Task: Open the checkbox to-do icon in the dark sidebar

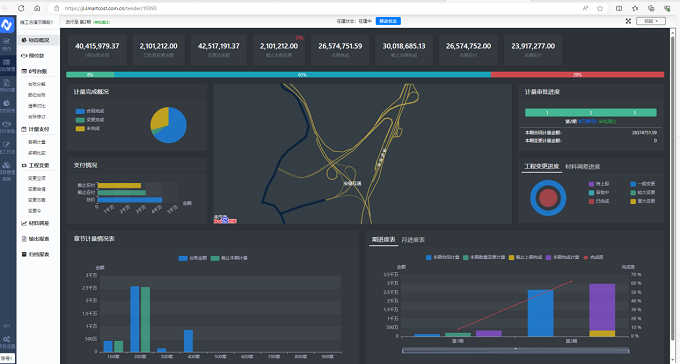Action: 7,41
